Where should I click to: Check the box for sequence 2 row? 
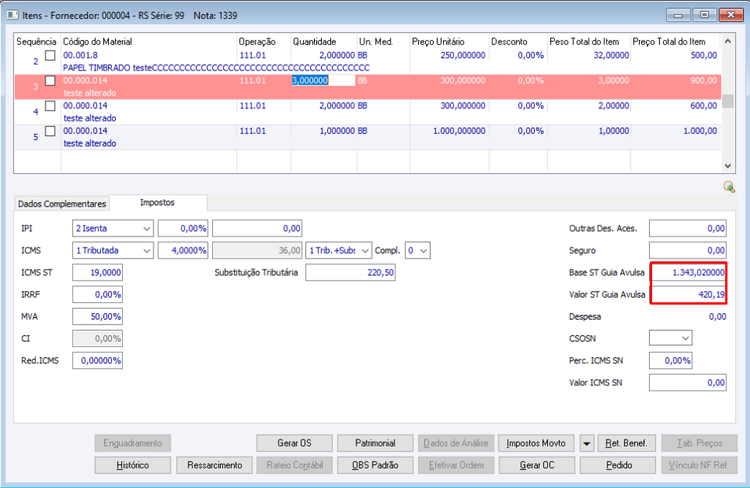click(x=50, y=55)
